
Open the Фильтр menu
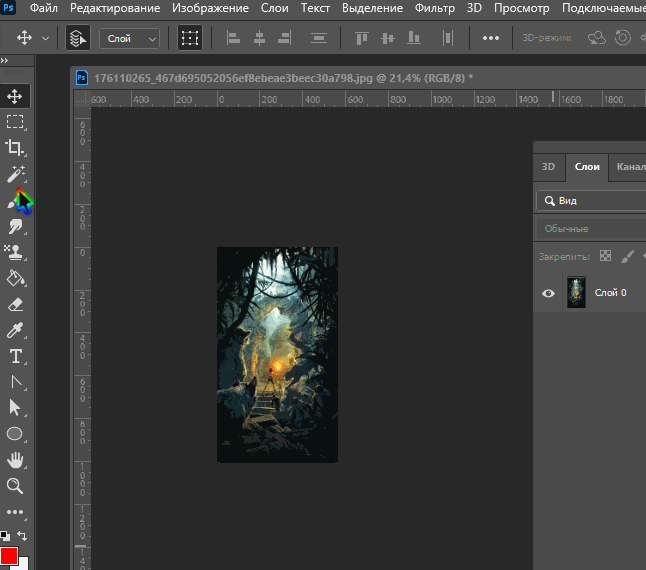[435, 8]
